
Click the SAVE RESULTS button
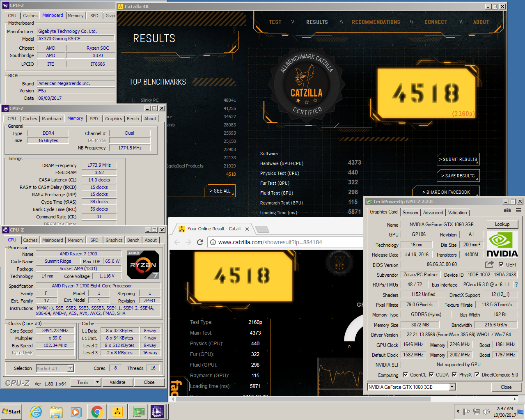(x=458, y=176)
